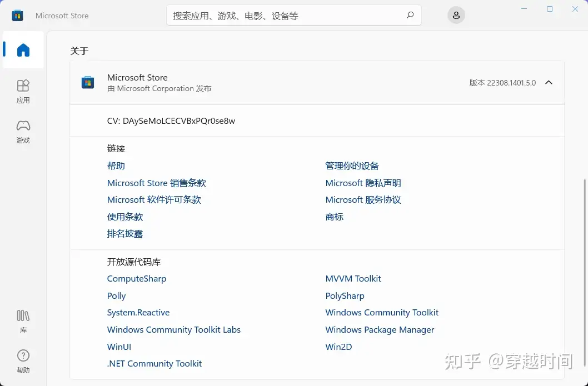Click the 链接 section heading
Screen dimensions: 588x386
coord(116,148)
